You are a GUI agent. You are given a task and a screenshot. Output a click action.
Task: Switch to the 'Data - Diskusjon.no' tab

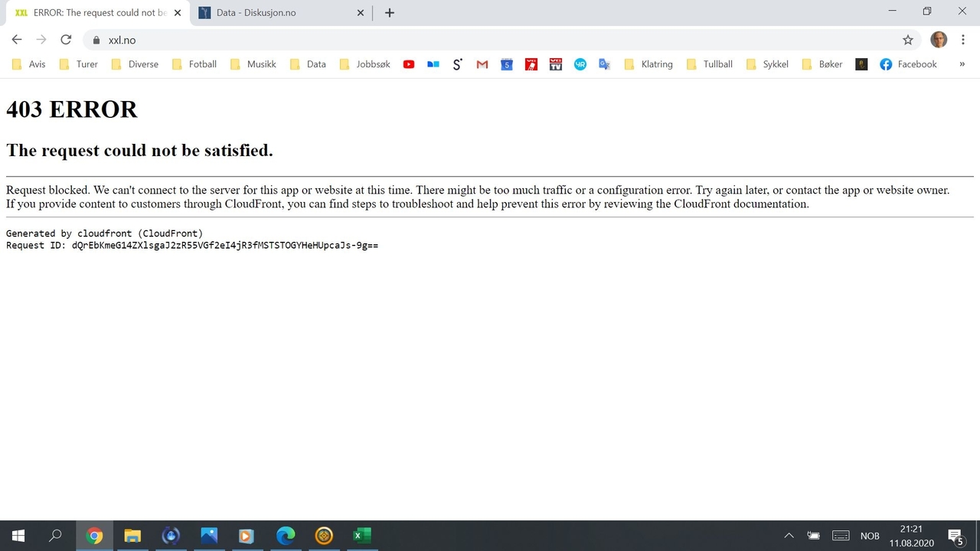282,12
